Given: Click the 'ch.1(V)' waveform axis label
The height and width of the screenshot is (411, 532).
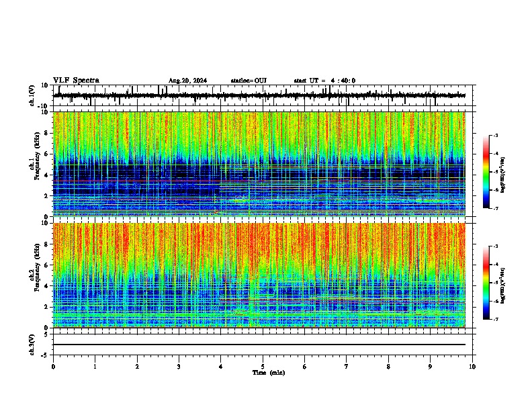Looking at the screenshot, I should 32,95.
